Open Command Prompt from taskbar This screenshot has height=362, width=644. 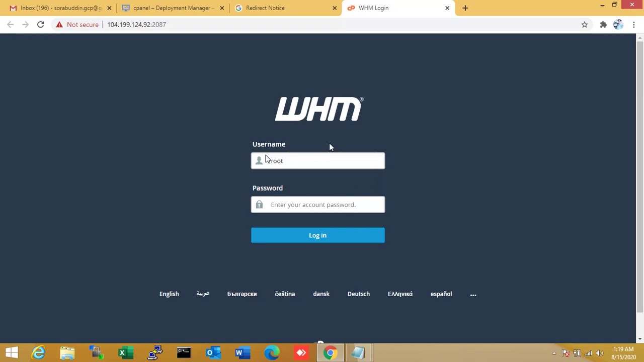tap(184, 353)
